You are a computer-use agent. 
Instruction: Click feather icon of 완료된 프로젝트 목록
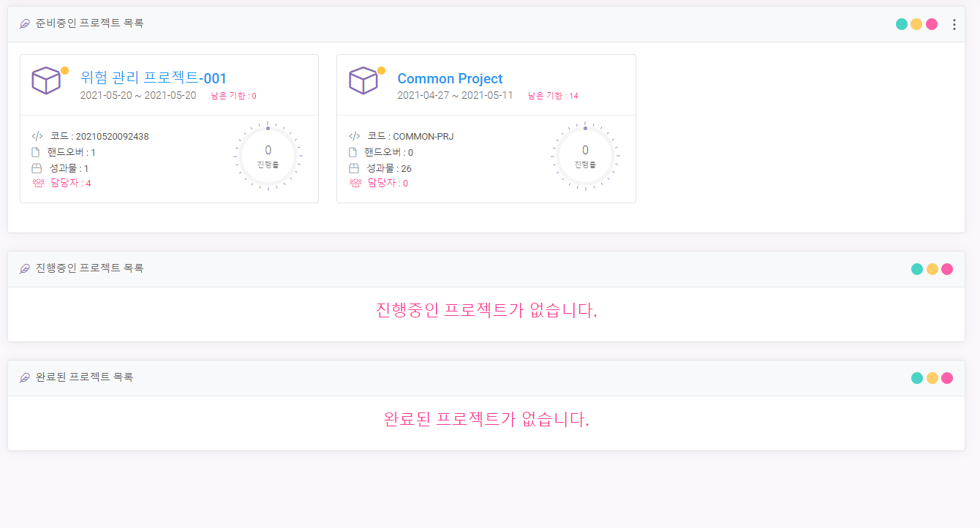click(x=25, y=377)
